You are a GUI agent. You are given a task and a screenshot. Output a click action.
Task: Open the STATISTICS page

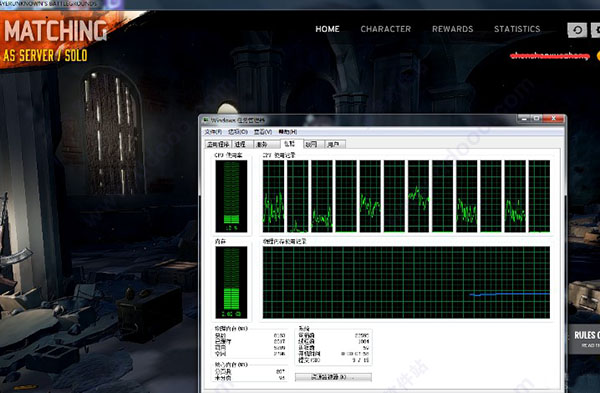point(517,29)
